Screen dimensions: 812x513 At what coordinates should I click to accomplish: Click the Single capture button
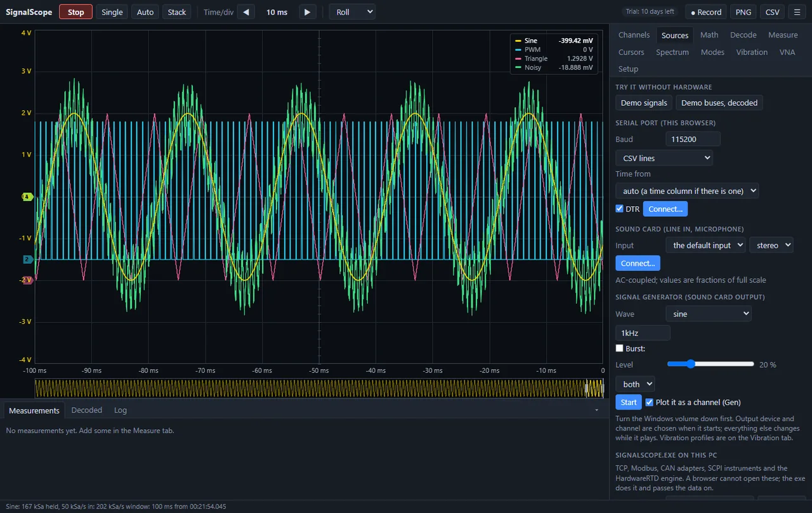(x=112, y=12)
